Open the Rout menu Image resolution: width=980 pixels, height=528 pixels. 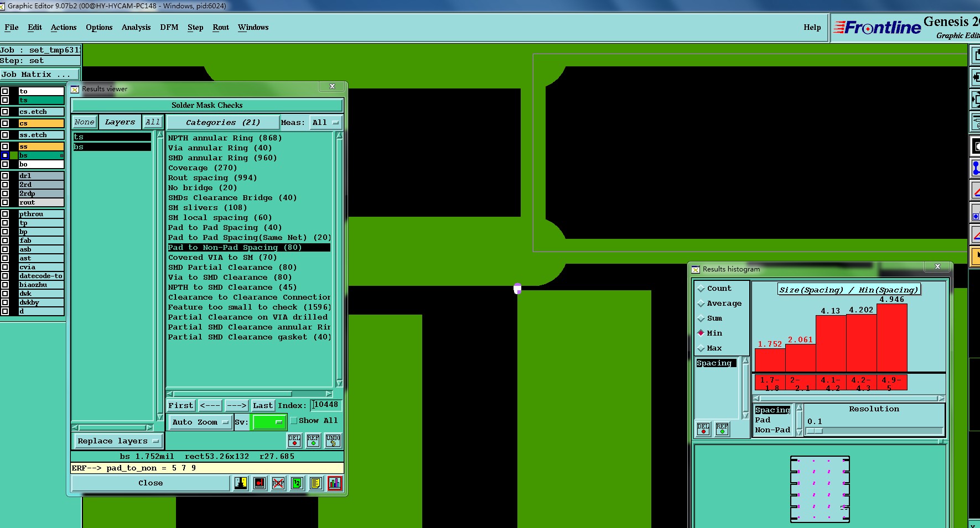click(221, 28)
